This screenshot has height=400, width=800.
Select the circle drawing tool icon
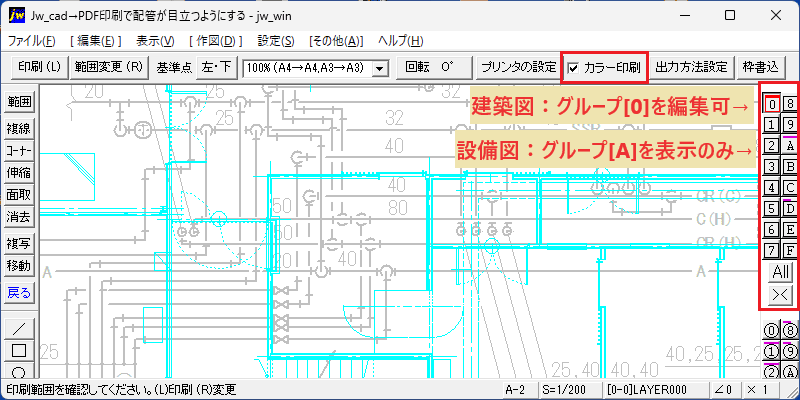pyautogui.click(x=19, y=371)
